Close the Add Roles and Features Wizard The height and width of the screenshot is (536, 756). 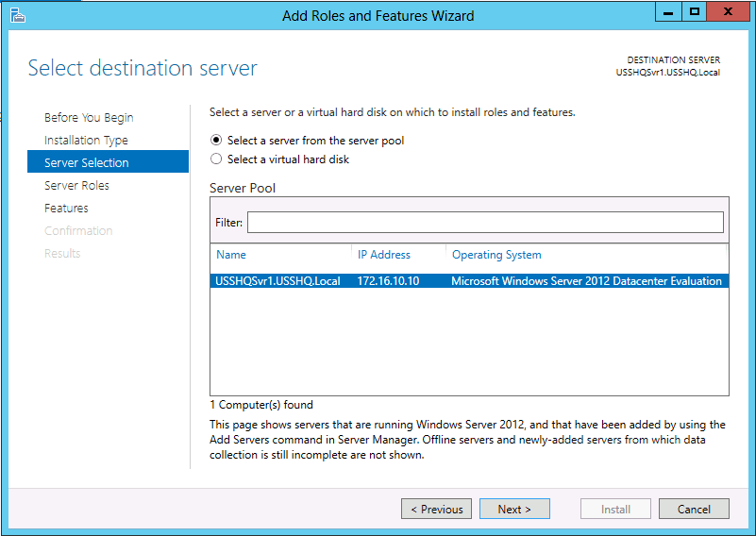pyautogui.click(x=728, y=11)
